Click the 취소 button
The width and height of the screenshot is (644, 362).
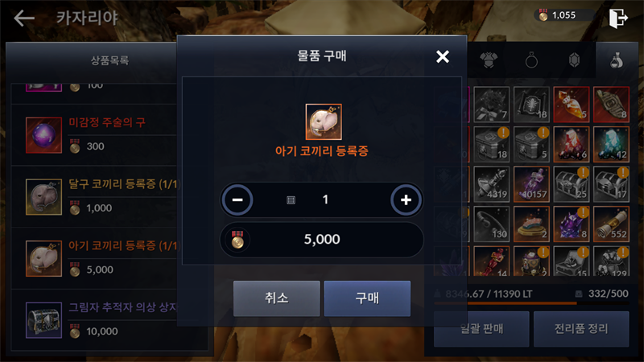click(276, 298)
